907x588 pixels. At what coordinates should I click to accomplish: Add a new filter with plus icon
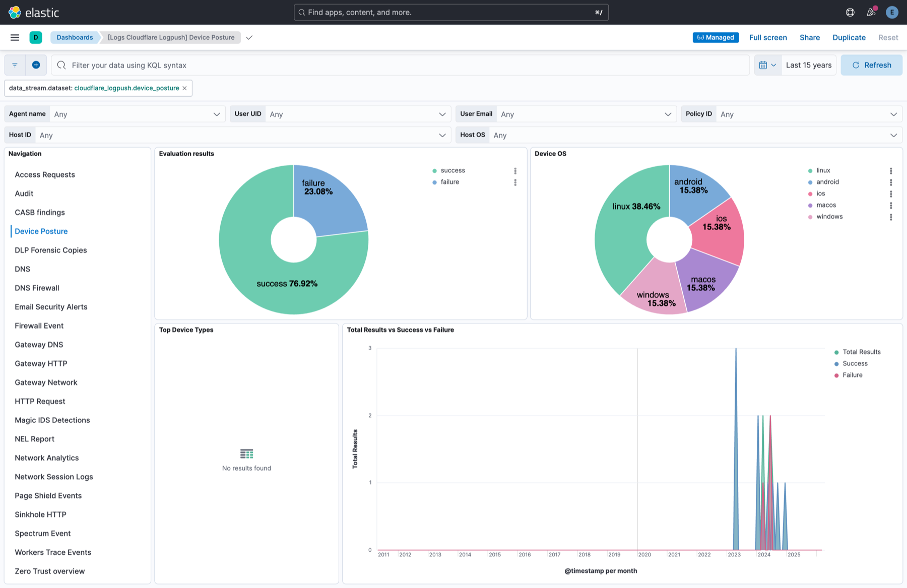pyautogui.click(x=36, y=65)
